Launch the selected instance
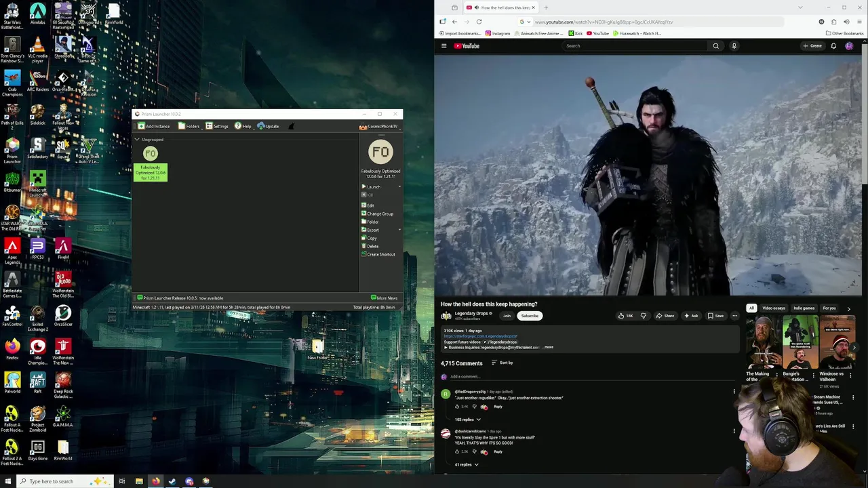The width and height of the screenshot is (868, 488). [371, 186]
